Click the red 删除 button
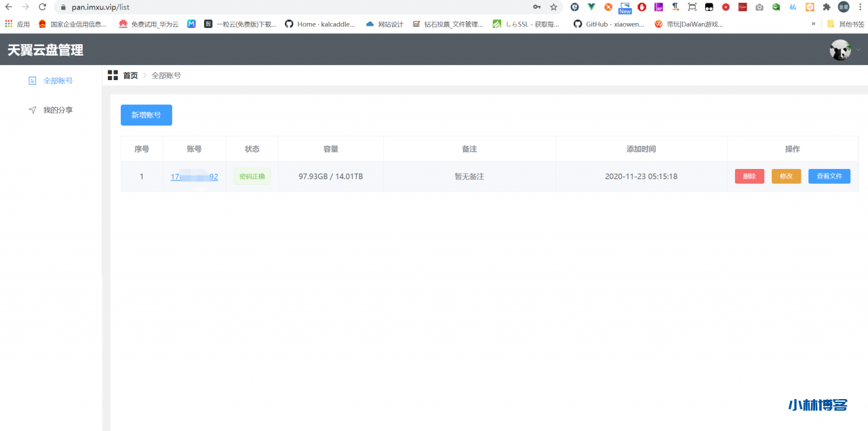 pos(749,176)
